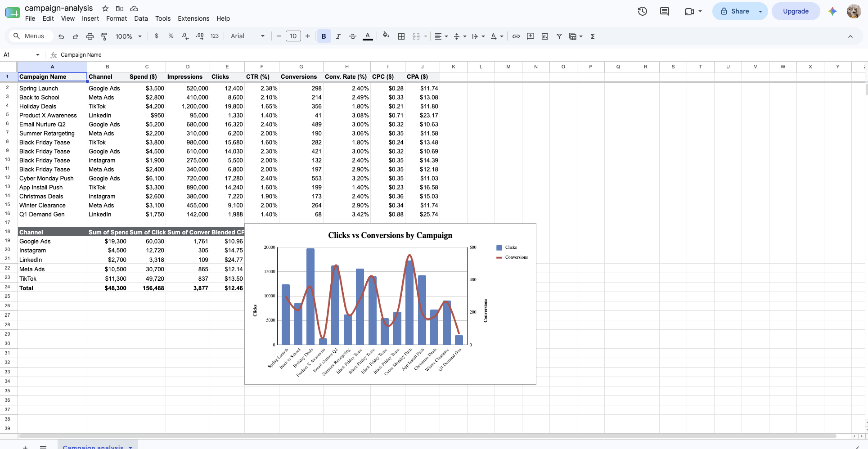Open the Functions sigma icon
This screenshot has width=868, height=449.
point(593,36)
